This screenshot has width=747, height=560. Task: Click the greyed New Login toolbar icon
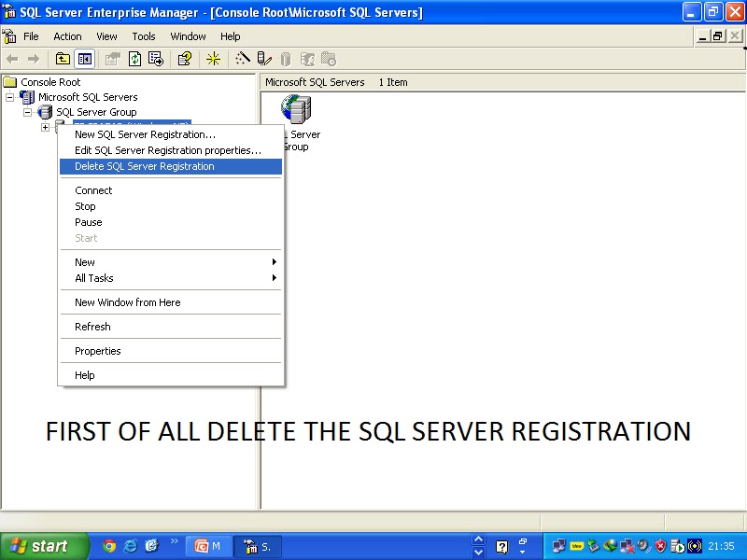(307, 59)
